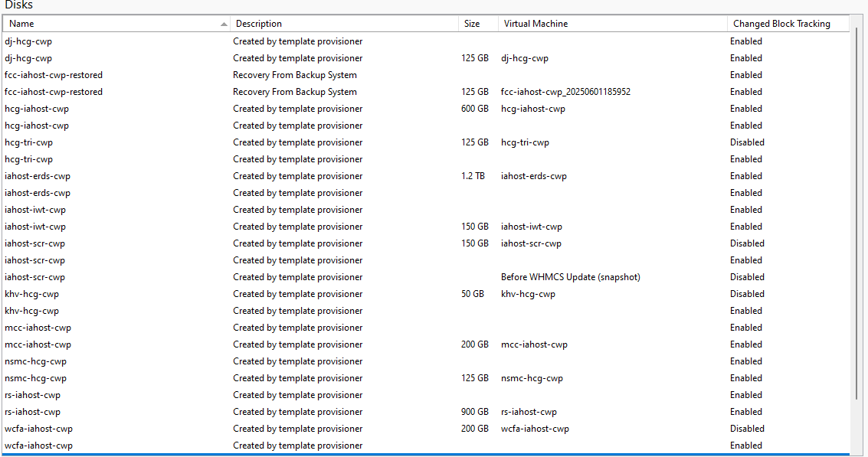
Task: Sort by the Description column header
Action: 344,24
